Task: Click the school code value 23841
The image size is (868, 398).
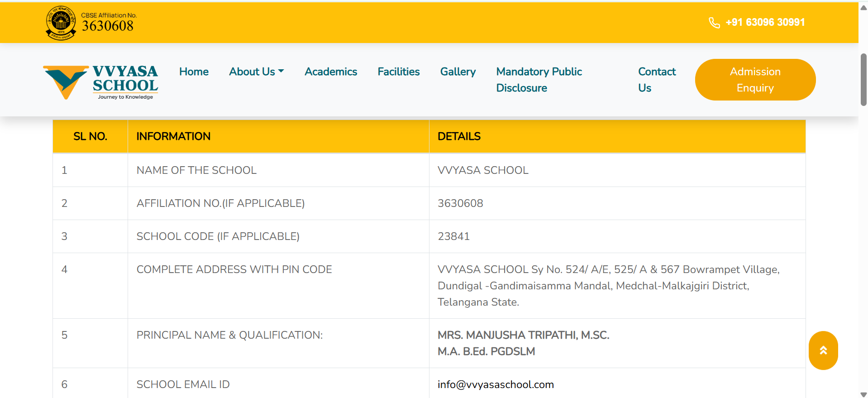Action: click(453, 236)
